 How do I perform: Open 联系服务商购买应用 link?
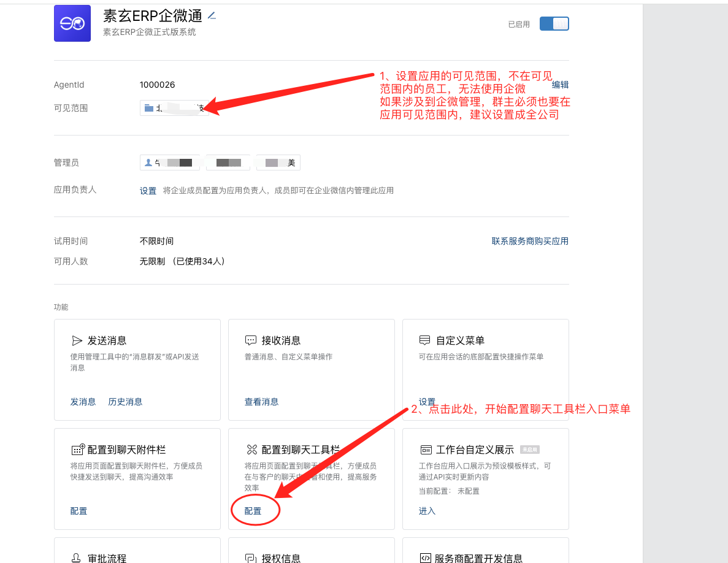[x=530, y=241]
